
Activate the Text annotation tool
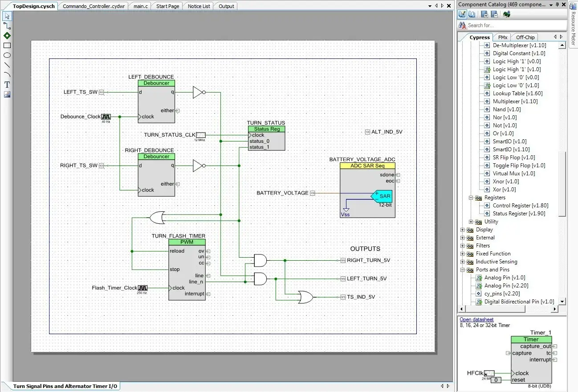pos(7,85)
